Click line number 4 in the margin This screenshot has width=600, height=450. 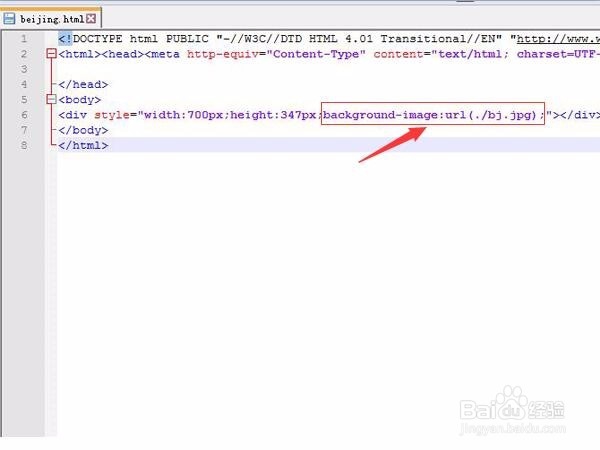[24, 85]
